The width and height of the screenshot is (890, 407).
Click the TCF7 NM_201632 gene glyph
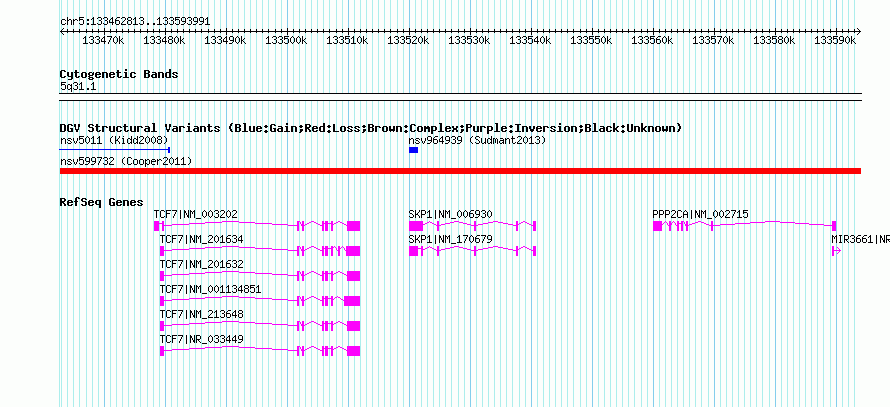tap(260, 276)
